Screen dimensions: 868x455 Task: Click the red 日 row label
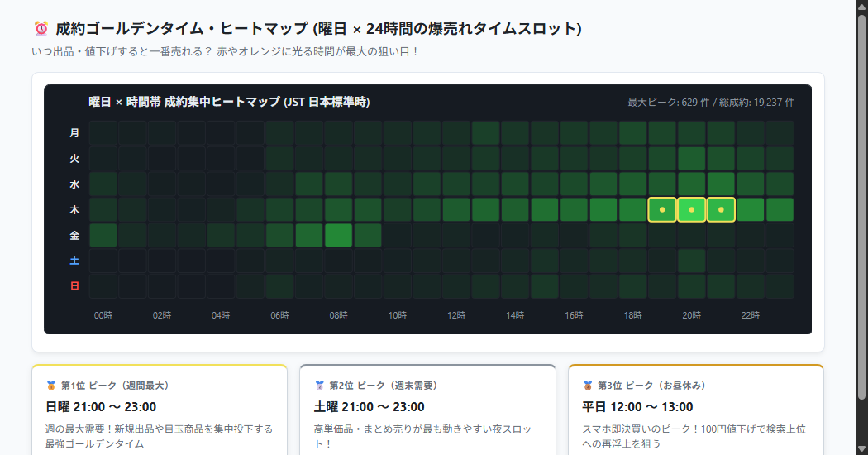pos(74,286)
